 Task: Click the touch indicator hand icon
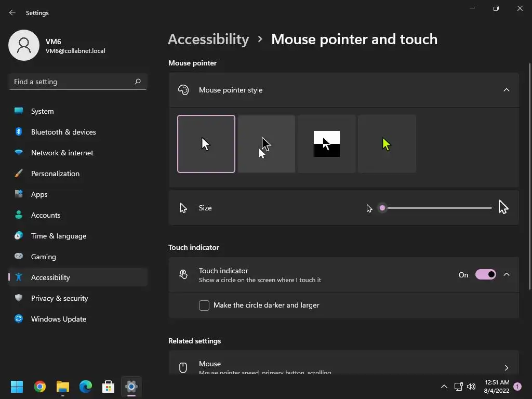(x=183, y=274)
